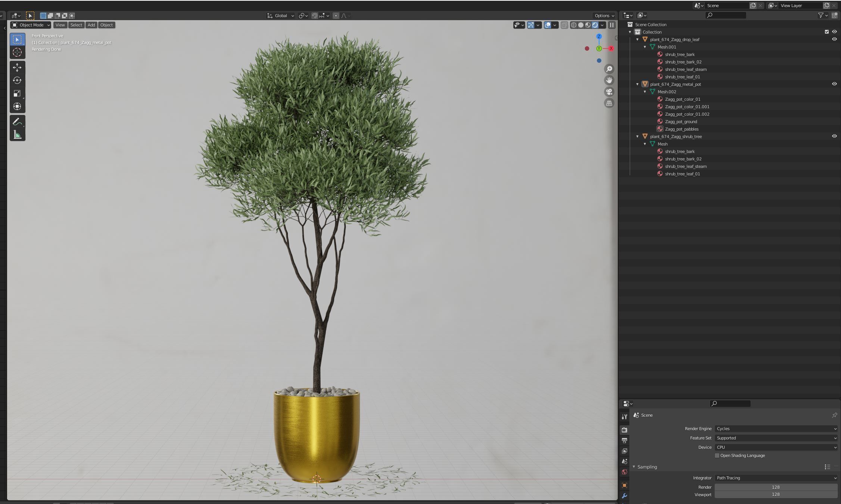Select the Move tool in toolbar

17,68
